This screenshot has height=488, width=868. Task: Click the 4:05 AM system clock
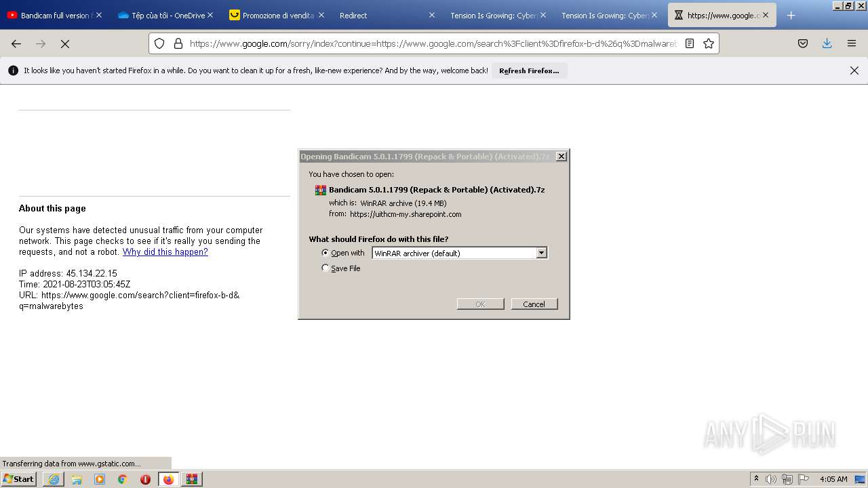pos(833,479)
